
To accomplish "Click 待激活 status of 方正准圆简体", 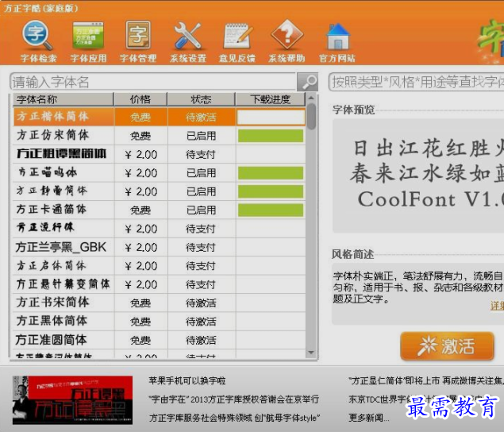I will (x=201, y=341).
